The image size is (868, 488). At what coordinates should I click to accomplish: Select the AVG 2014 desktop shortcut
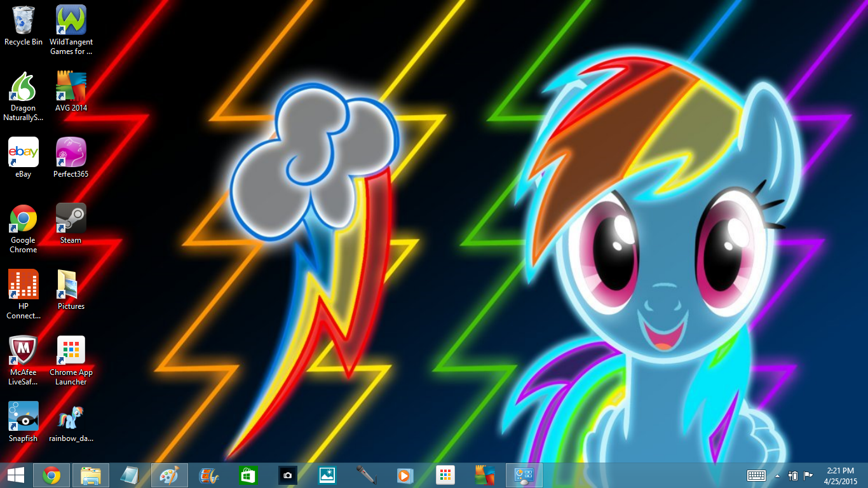point(71,91)
